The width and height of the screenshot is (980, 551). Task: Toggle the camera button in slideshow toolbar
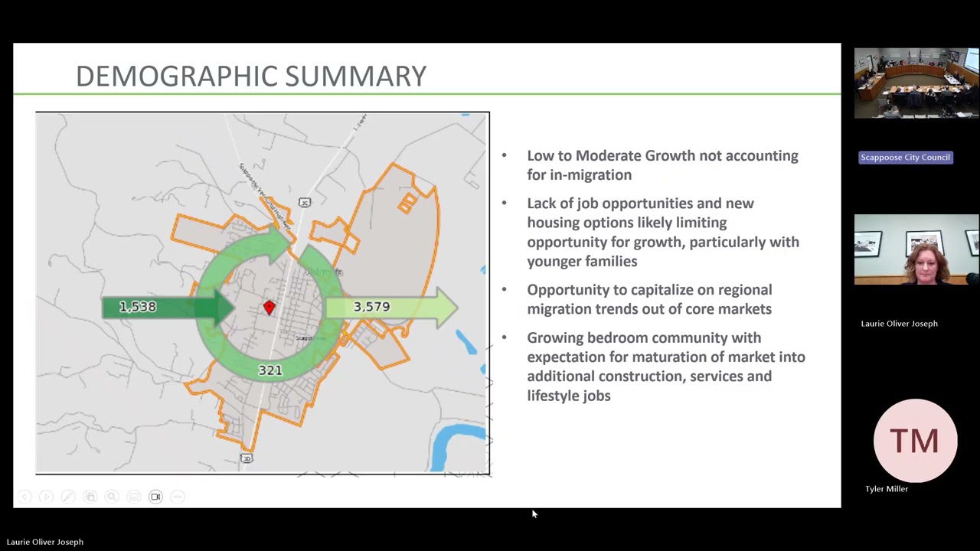pos(155,497)
